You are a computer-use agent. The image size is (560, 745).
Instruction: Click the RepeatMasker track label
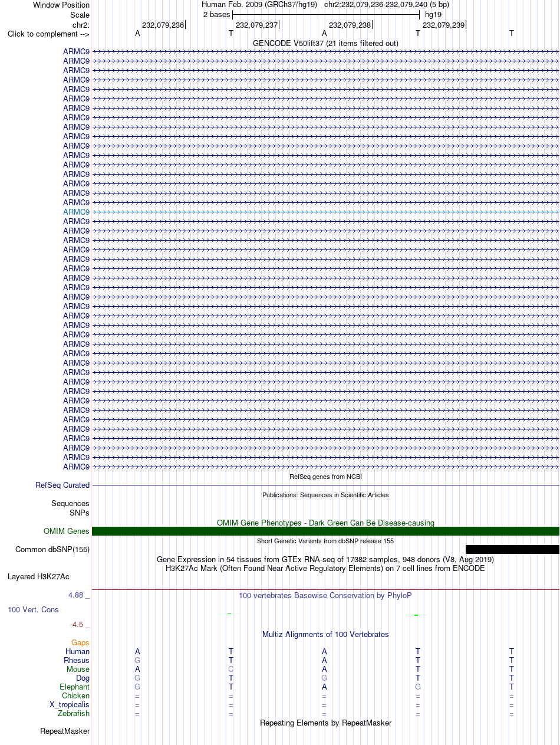click(65, 731)
